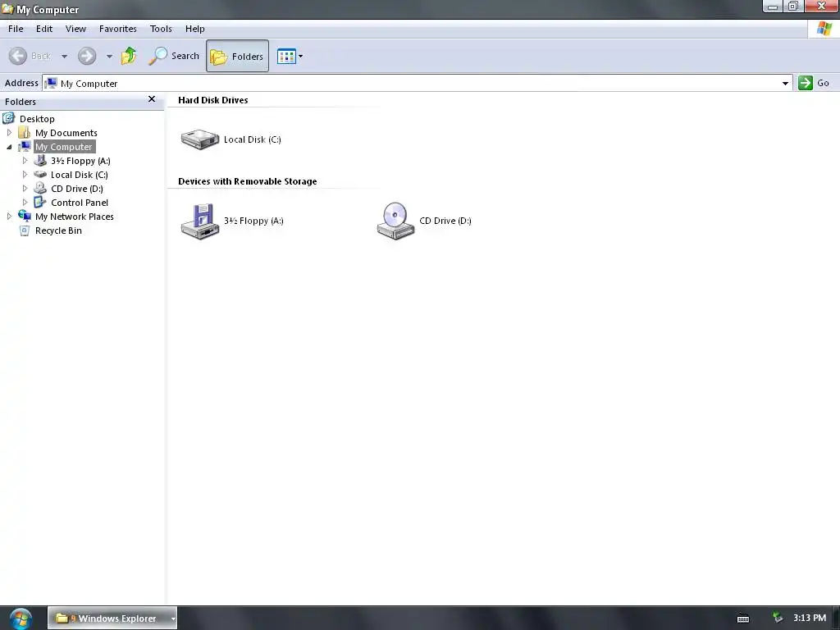
Task: Open the Favorites menu
Action: (118, 29)
